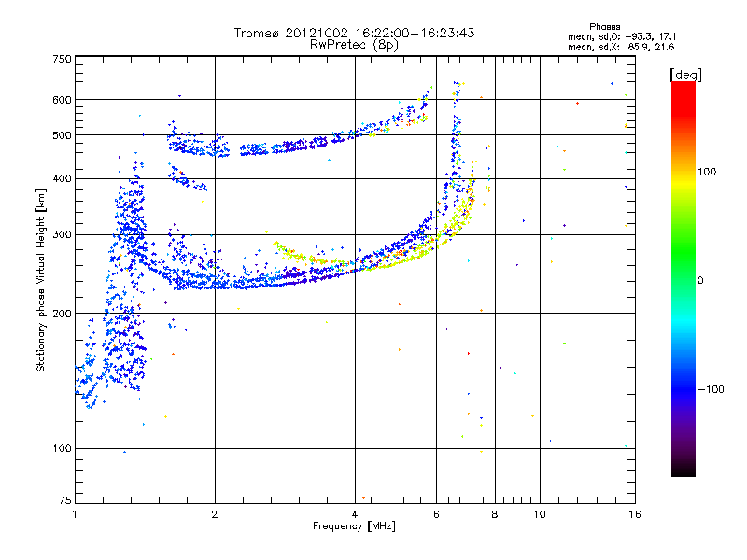Click the x-axis label '10'
747x560 pixels.
point(540,514)
